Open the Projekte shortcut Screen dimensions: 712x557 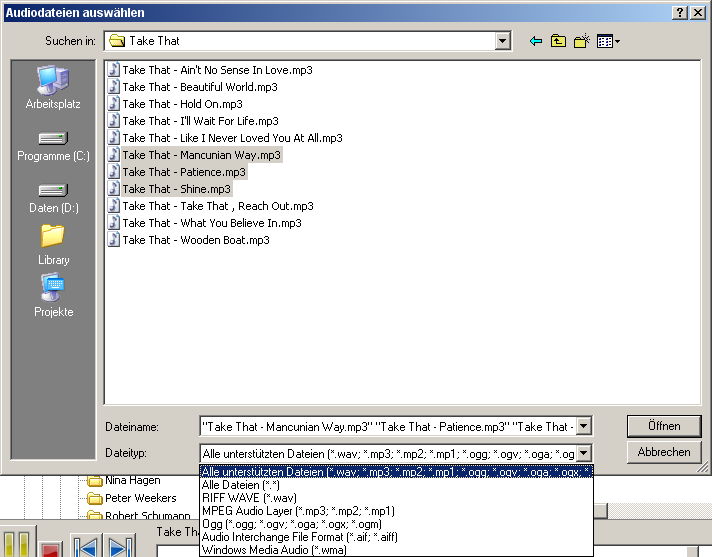(x=53, y=295)
